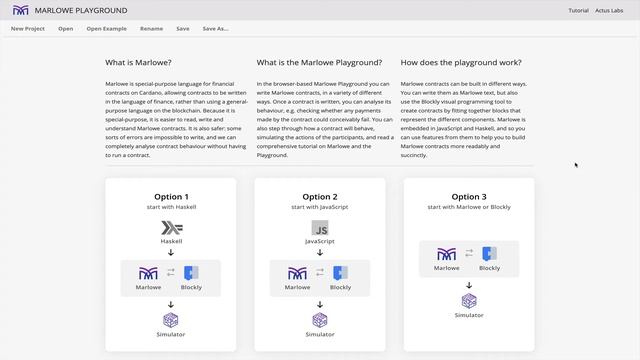Click the Simulator icon in Option 3
The image size is (640, 360).
tap(469, 301)
